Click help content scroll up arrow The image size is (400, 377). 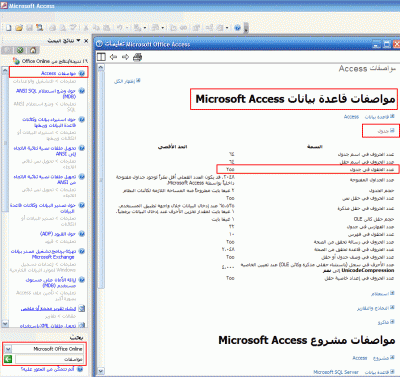[101, 68]
